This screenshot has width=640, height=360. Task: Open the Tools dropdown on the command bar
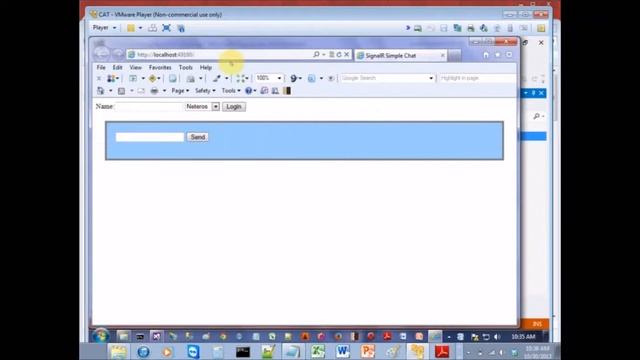pos(231,91)
